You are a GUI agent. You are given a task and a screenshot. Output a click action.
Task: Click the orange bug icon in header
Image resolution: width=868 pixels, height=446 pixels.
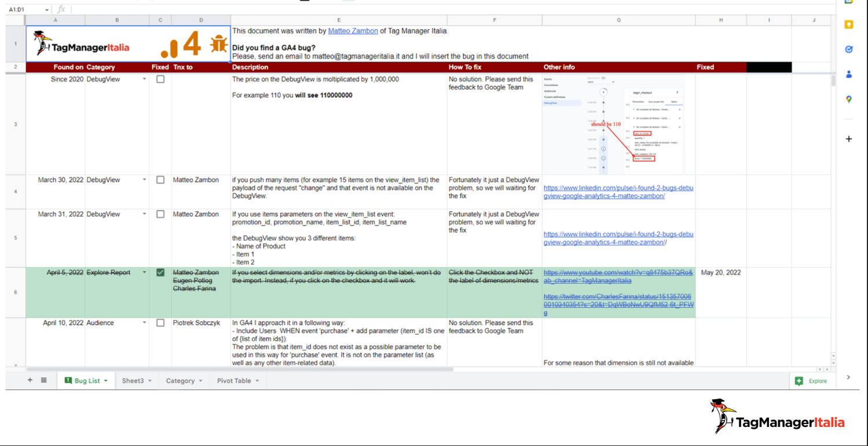(x=219, y=45)
